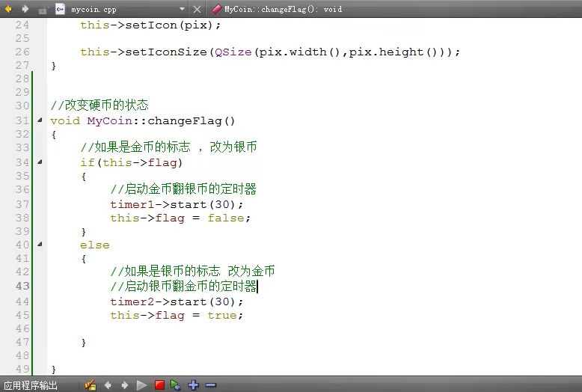Place cursor on timer1->start(30) line

tap(177, 204)
